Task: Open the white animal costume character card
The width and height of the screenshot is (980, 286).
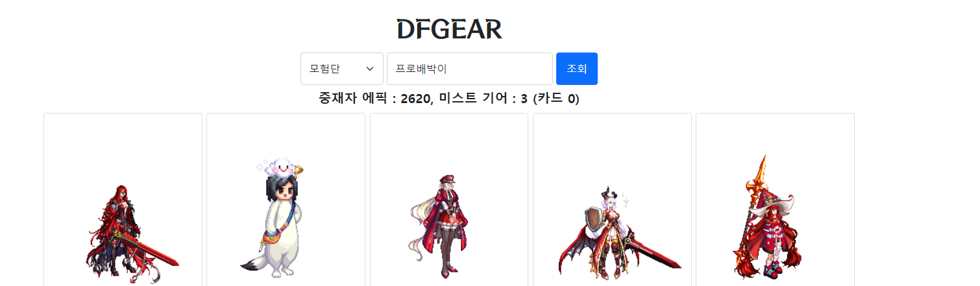Action: (x=286, y=200)
